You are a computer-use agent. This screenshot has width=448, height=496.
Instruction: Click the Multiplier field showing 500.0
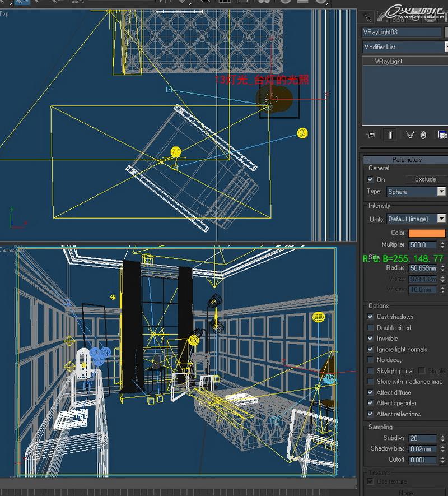coord(423,245)
